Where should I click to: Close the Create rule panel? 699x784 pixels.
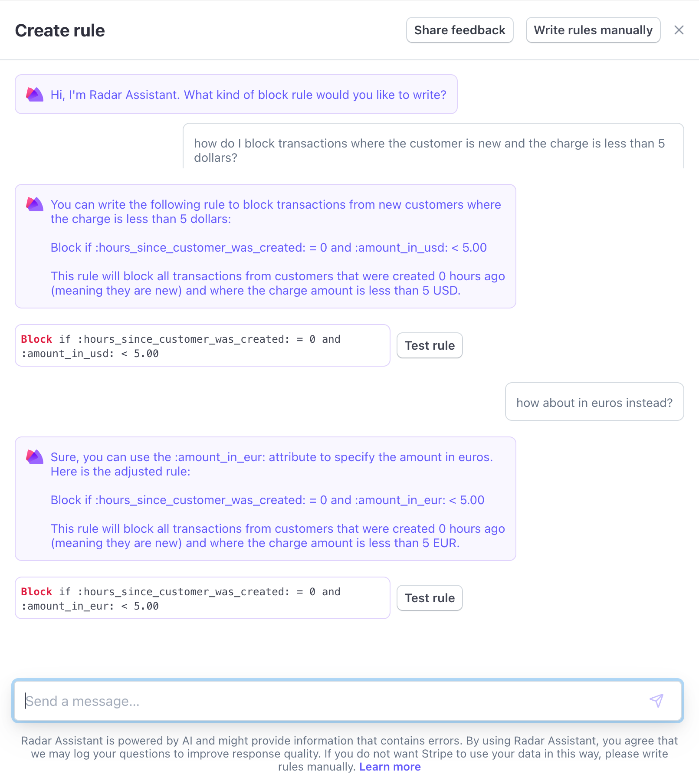[x=679, y=30]
